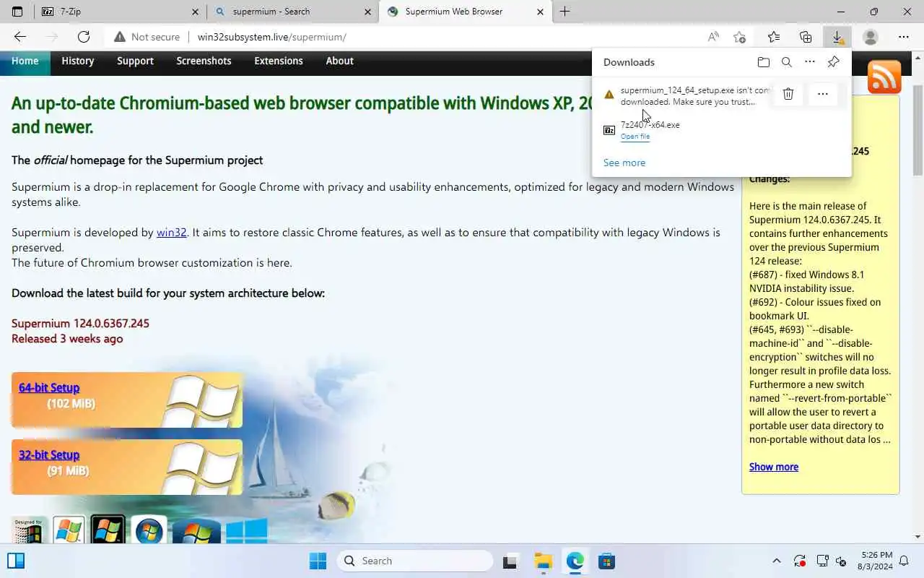This screenshot has width=924, height=578.
Task: Open Edge Settings and more menu
Action: point(904,37)
